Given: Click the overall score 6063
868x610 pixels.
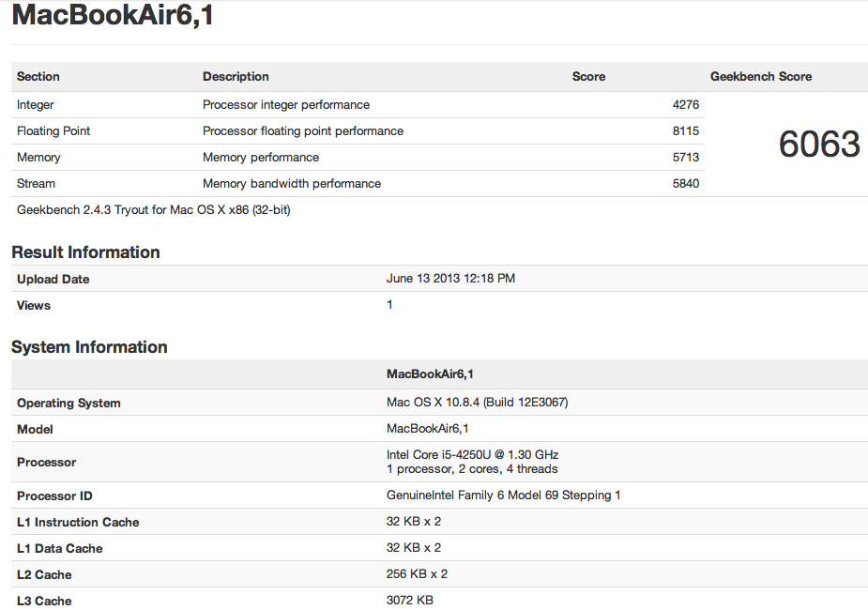Looking at the screenshot, I should pos(819,144).
